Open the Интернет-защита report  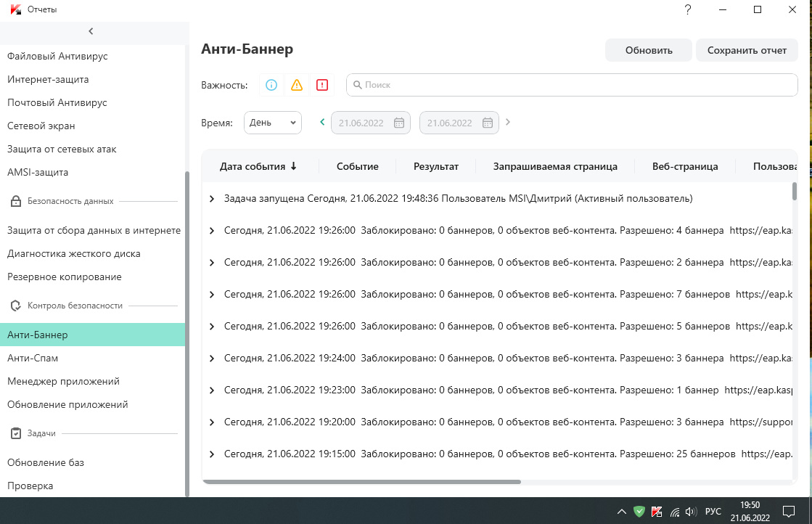(48, 79)
